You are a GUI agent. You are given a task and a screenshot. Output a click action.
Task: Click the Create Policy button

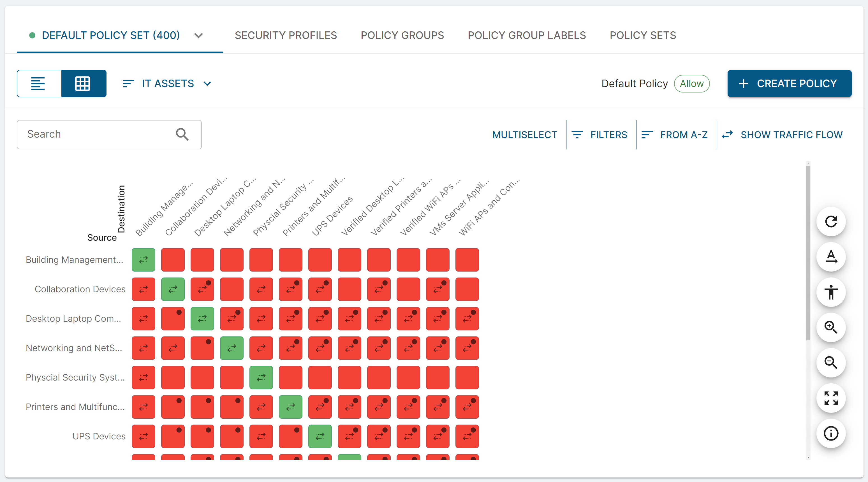coord(789,84)
